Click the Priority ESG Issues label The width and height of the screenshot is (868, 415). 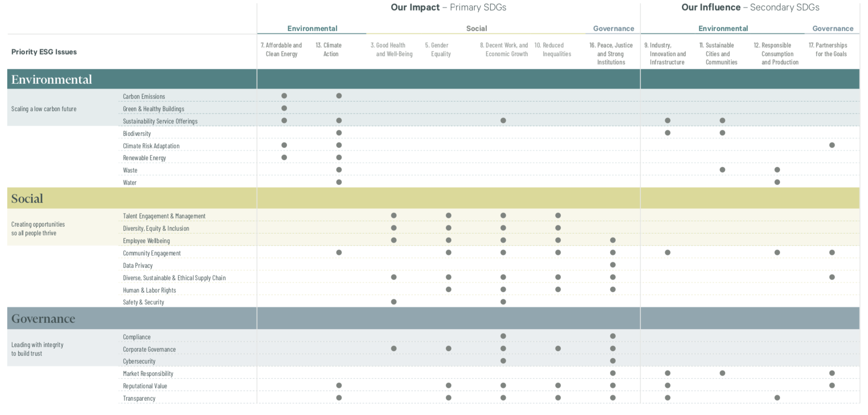[x=44, y=52]
